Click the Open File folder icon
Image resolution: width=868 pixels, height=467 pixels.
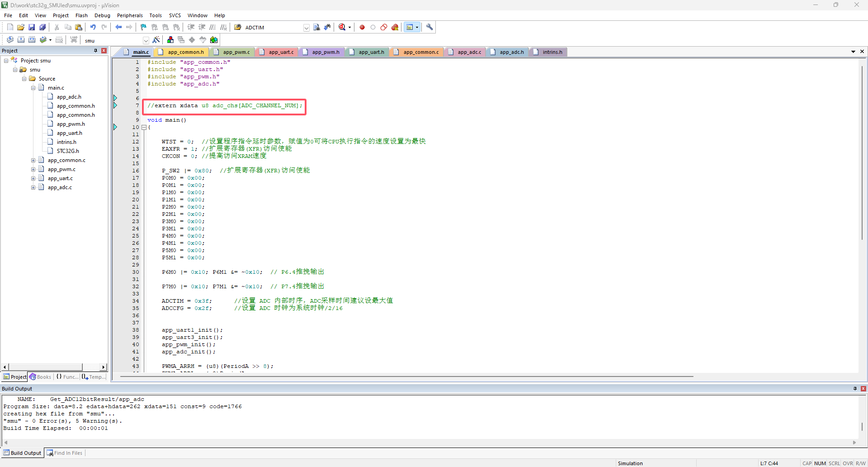pos(21,27)
